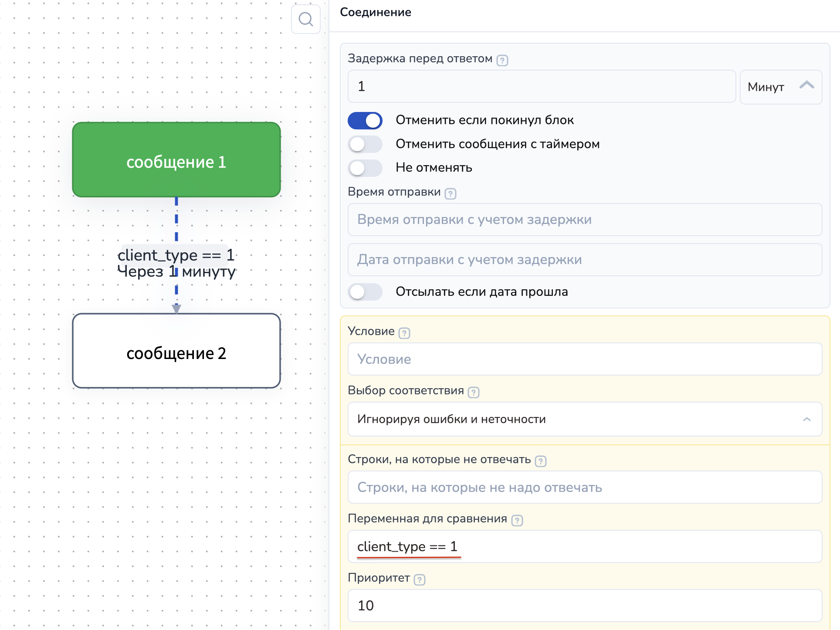Click the delay value field containing 1
The height and width of the screenshot is (630, 840).
click(542, 87)
